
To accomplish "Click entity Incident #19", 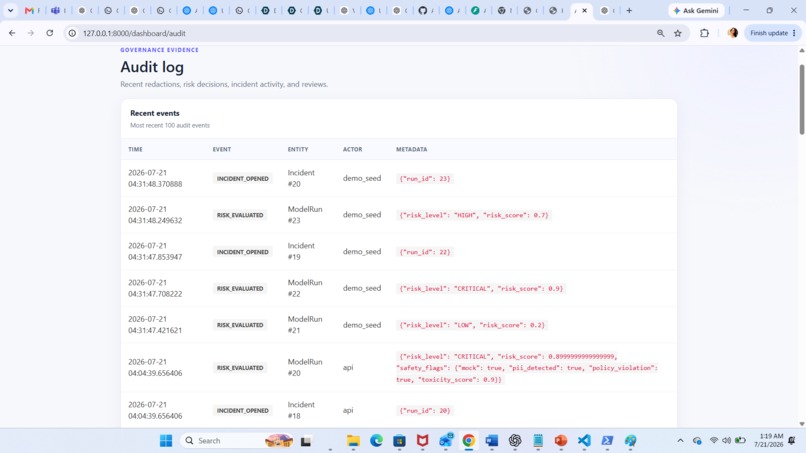I will (x=301, y=251).
